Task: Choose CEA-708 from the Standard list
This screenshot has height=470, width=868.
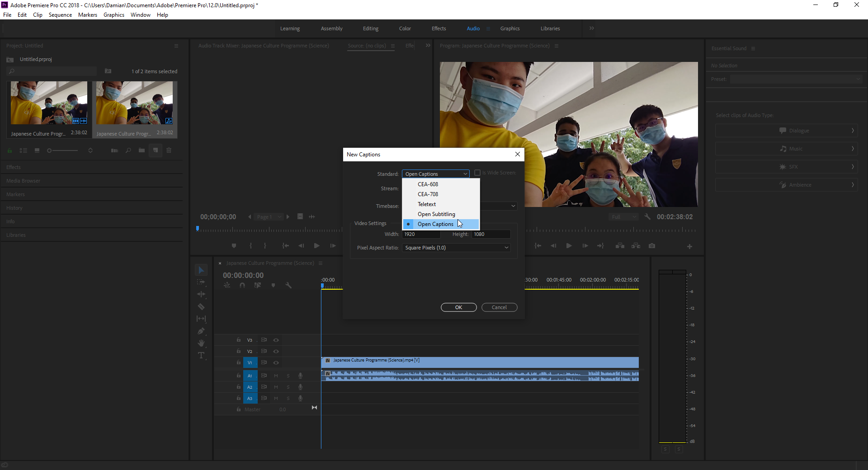Action: point(428,194)
